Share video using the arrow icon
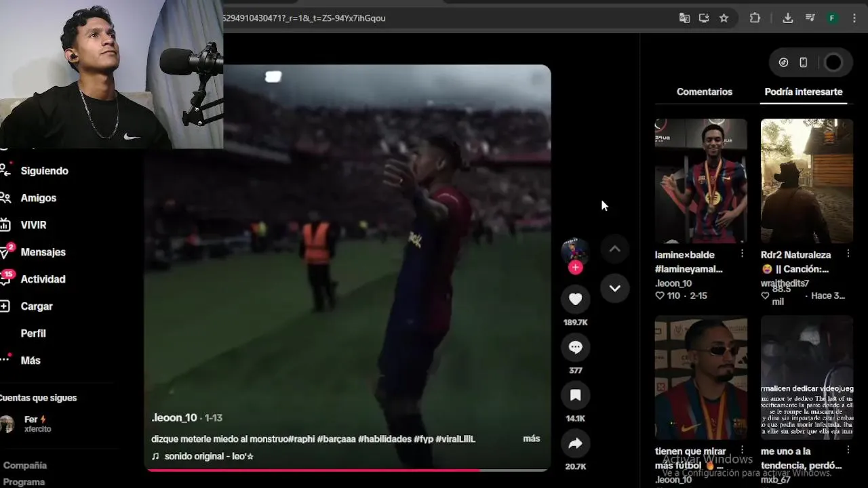This screenshot has width=868, height=488. 575,443
